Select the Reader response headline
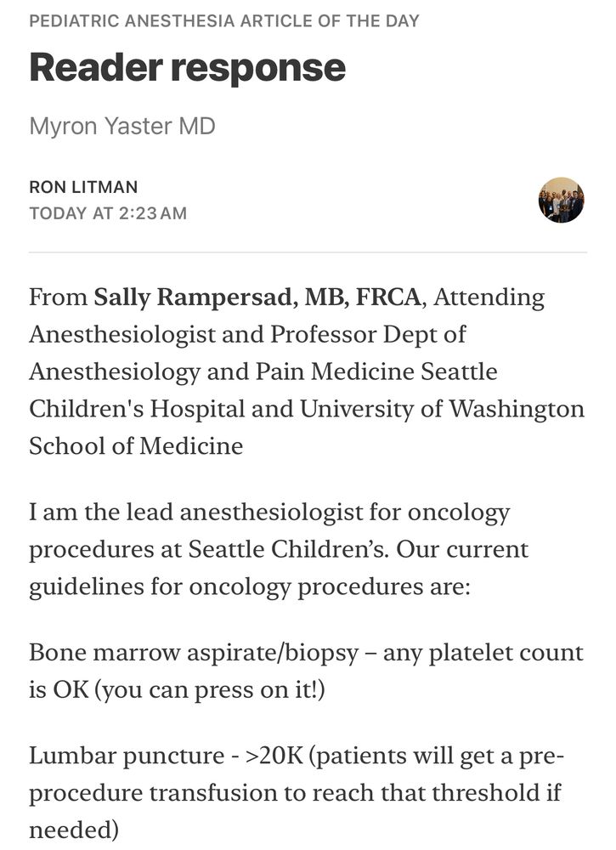This screenshot has width=616, height=850. (187, 67)
